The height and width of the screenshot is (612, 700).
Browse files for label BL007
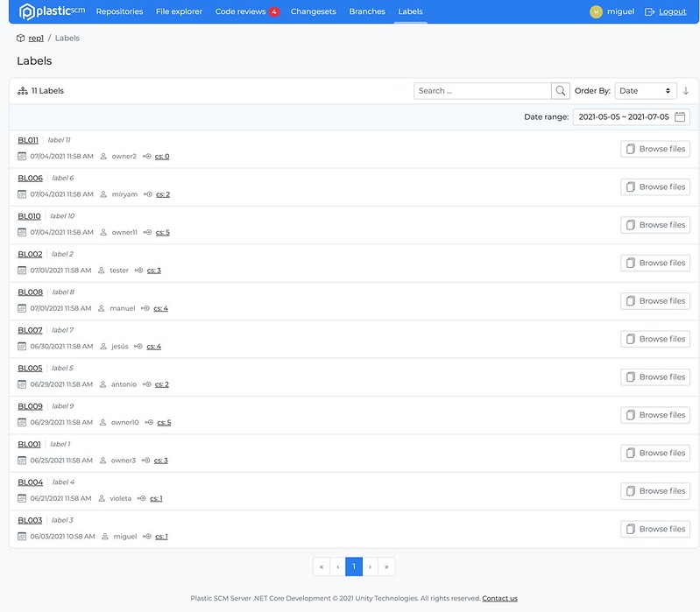(x=655, y=339)
